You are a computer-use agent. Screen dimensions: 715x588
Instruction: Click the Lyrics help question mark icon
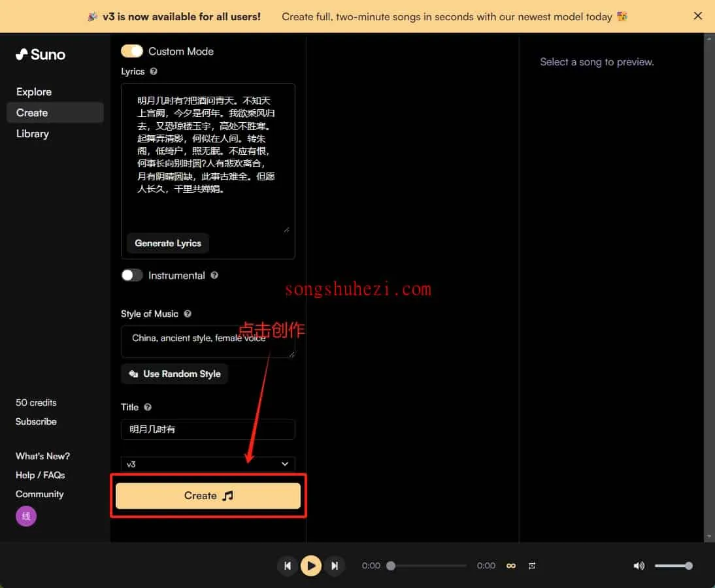(x=154, y=71)
